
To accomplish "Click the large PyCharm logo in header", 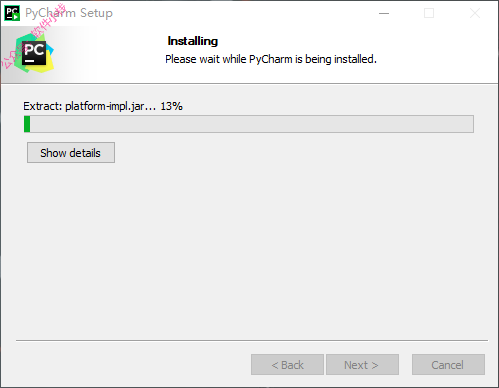I will coord(34,53).
